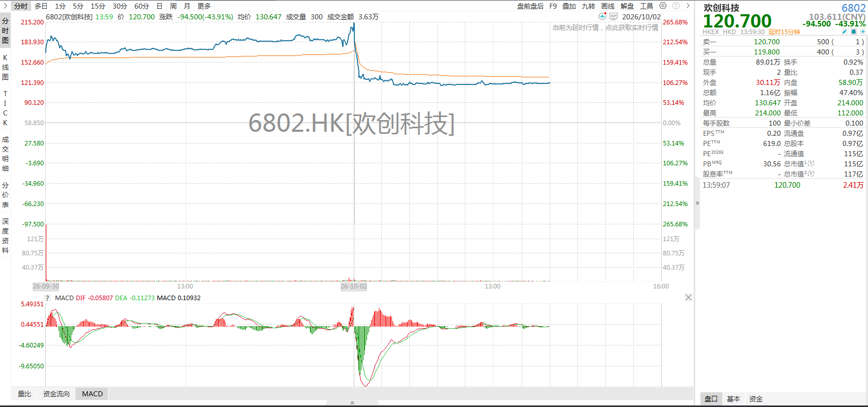868x407 pixels.
Task: Open 深度资料 from left sidebar
Action: 5,236
